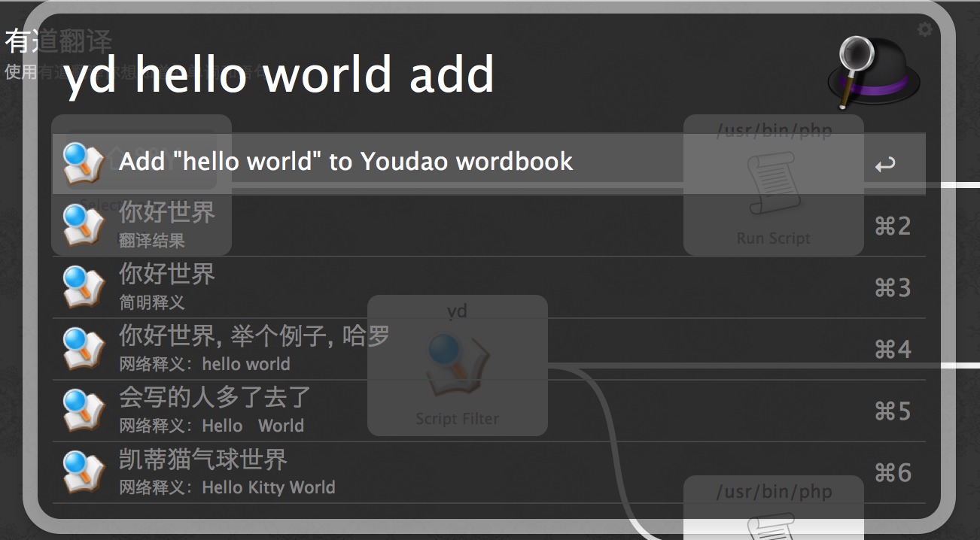The width and height of the screenshot is (980, 540).
Task: Click the ⌘3 shortcut label
Action: (893, 287)
